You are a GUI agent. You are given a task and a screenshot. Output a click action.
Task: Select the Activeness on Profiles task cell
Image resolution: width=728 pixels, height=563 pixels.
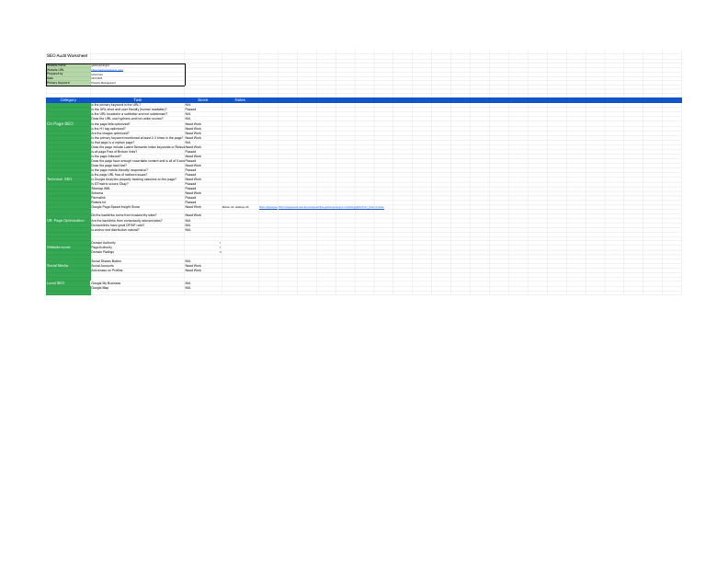[138, 270]
